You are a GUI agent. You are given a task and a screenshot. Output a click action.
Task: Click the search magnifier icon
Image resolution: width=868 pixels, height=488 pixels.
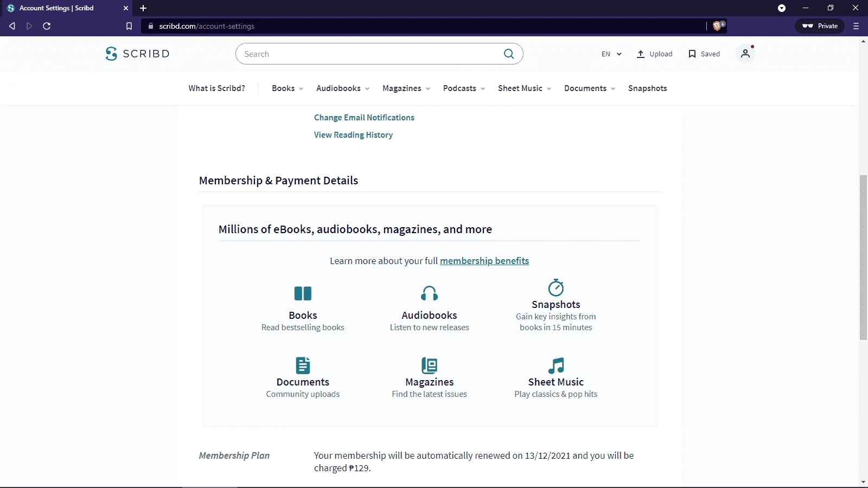point(509,54)
